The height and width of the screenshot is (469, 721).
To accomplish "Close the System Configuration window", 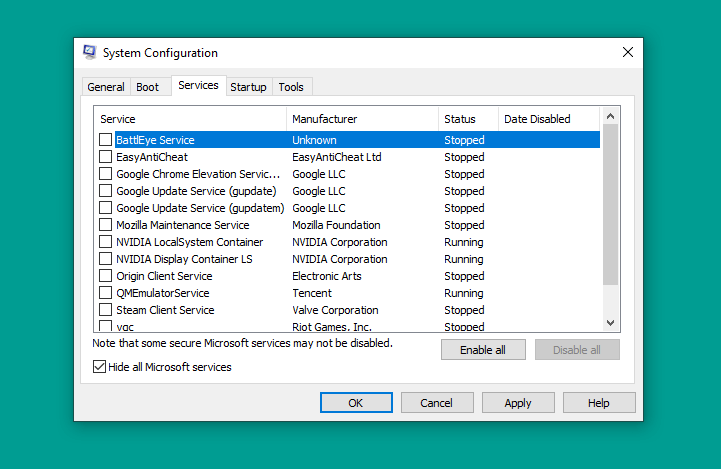I will [628, 52].
